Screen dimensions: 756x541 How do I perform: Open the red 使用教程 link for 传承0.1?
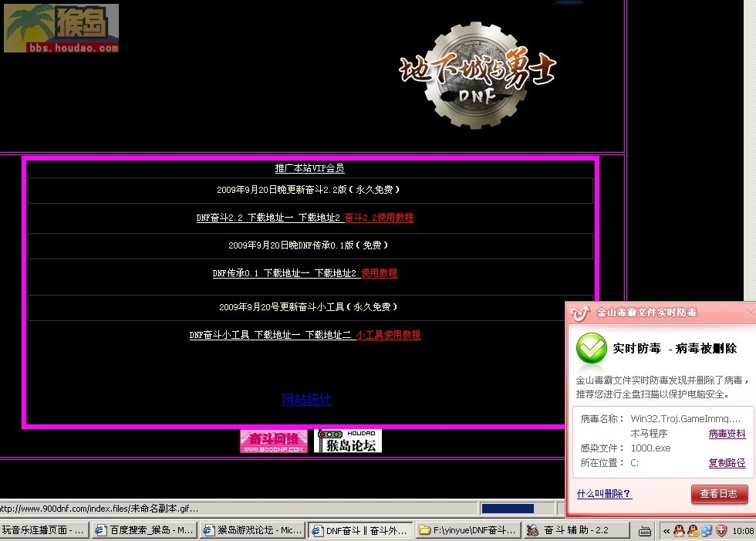coord(380,273)
